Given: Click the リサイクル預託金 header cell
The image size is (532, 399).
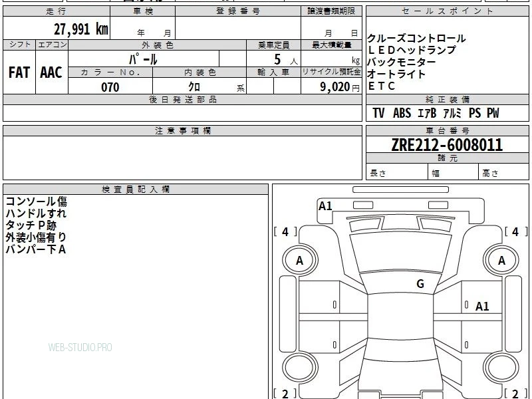Looking at the screenshot, I should coord(331,72).
